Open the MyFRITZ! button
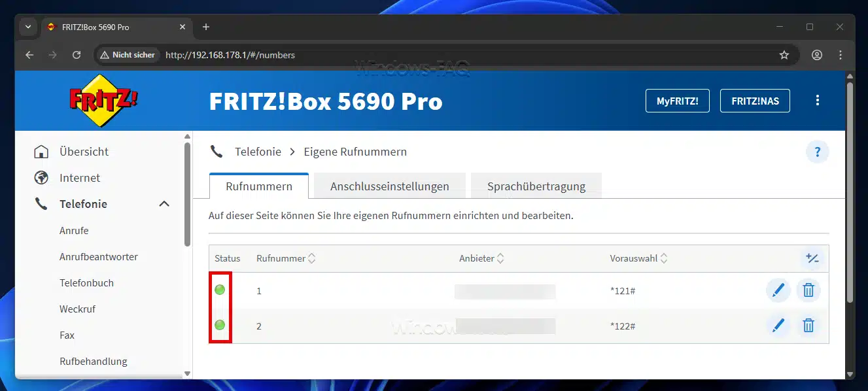The image size is (868, 391). (677, 101)
